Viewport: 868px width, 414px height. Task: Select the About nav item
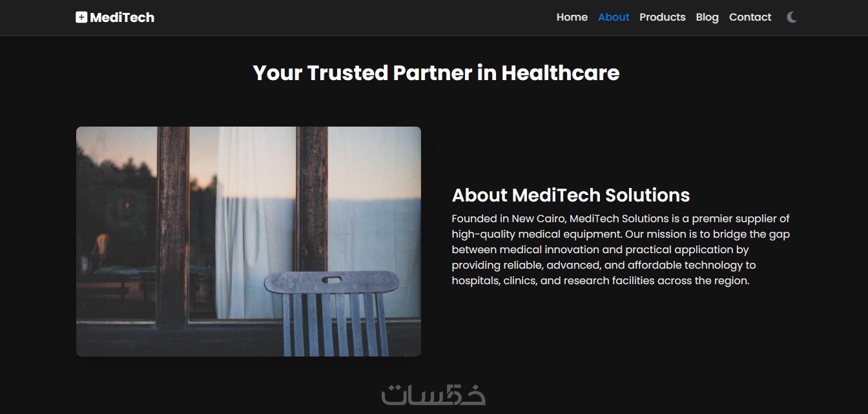(x=614, y=17)
